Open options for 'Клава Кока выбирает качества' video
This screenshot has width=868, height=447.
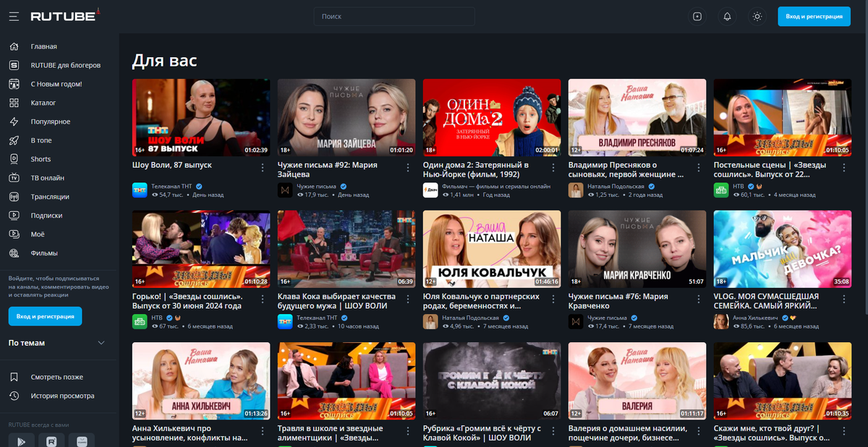pyautogui.click(x=408, y=299)
